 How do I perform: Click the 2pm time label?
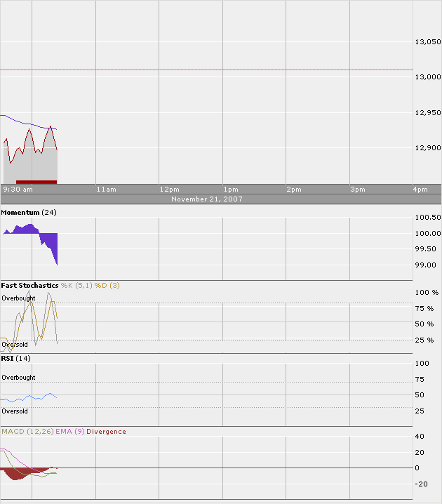[x=294, y=190]
